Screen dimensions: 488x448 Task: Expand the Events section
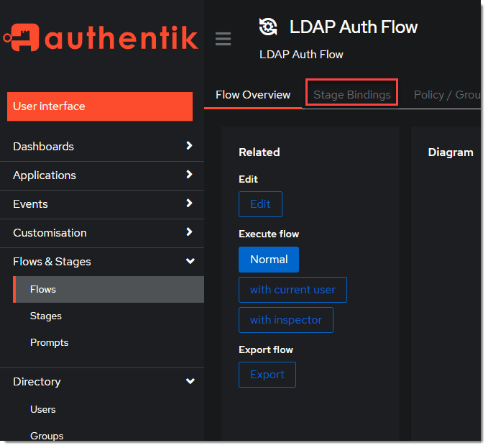(101, 204)
